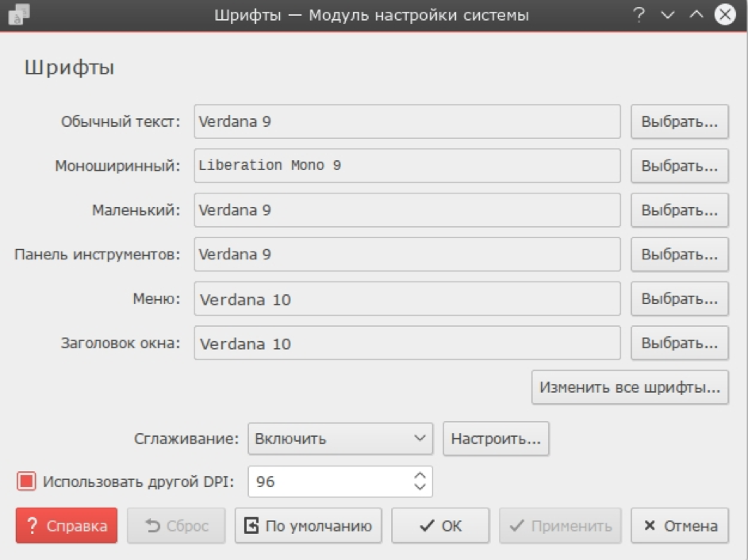Restore defaults with По умолчанию
Viewport: 748px width, 560px height.
[309, 526]
